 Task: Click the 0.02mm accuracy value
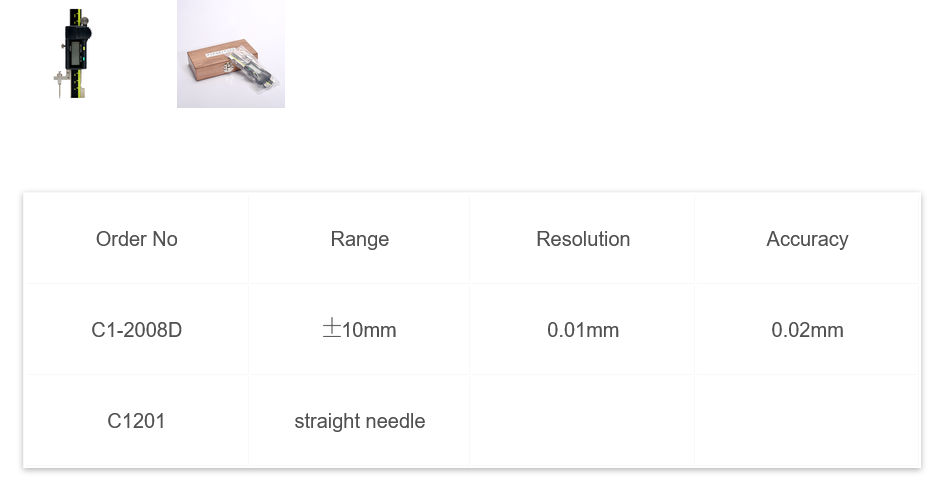tap(807, 330)
